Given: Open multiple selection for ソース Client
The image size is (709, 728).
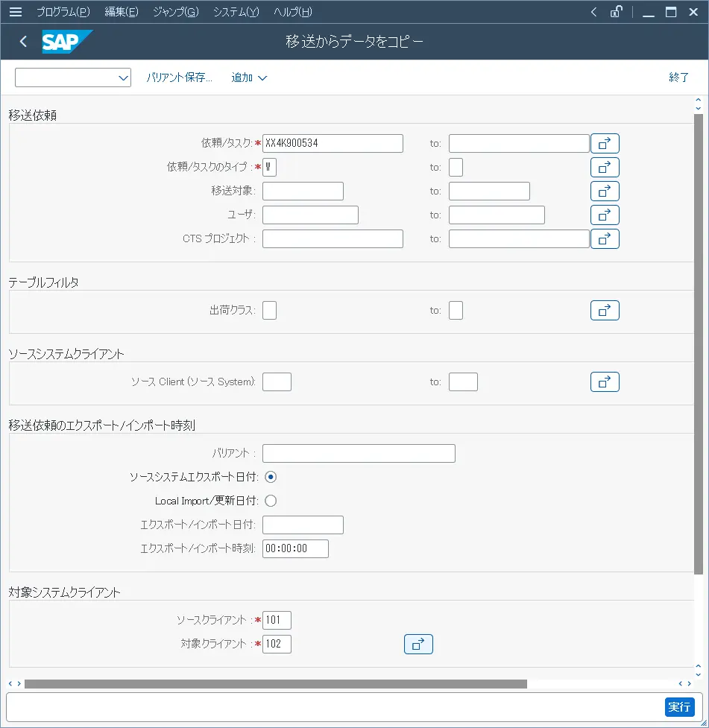Looking at the screenshot, I should point(605,382).
